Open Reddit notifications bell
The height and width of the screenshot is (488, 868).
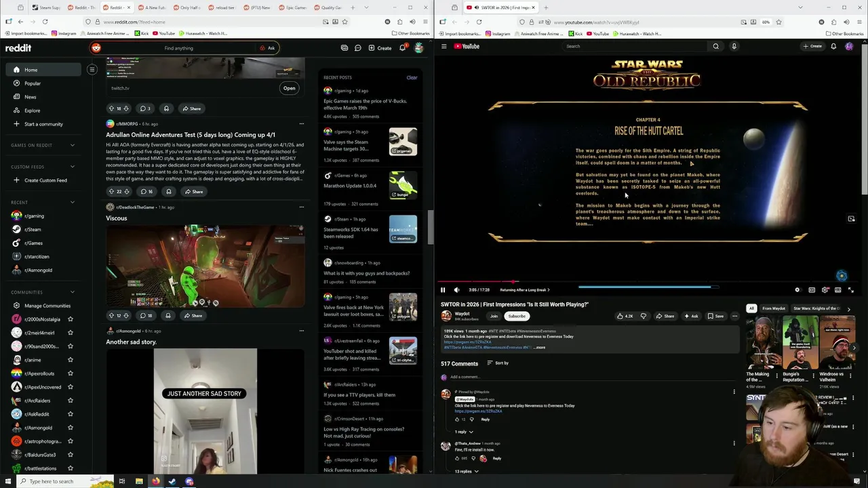pyautogui.click(x=402, y=48)
